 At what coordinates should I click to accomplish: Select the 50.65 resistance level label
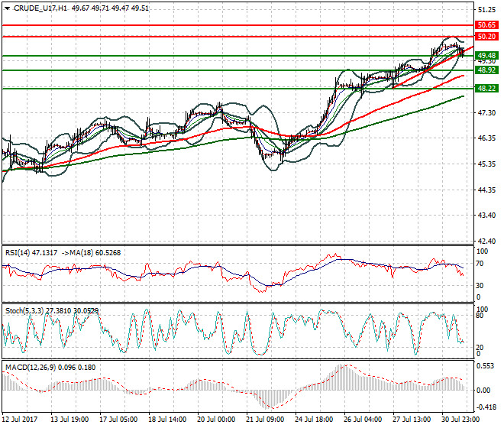tap(486, 25)
